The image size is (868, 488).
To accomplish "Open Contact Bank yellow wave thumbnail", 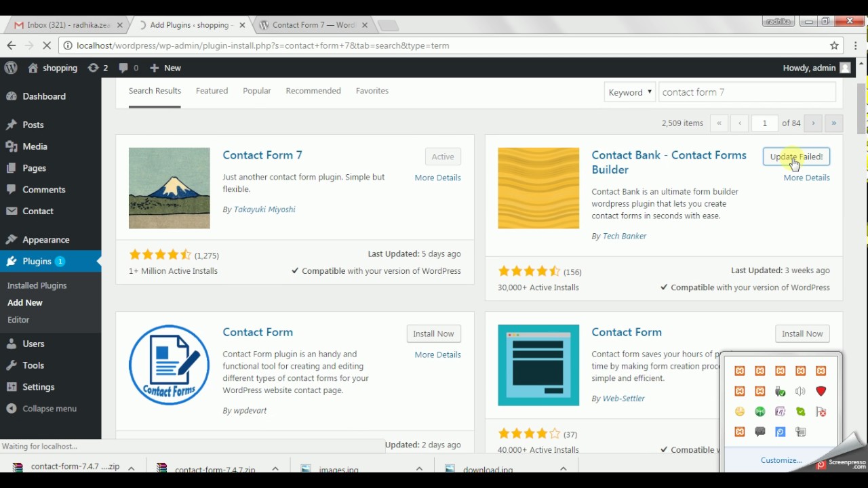I will coord(538,188).
